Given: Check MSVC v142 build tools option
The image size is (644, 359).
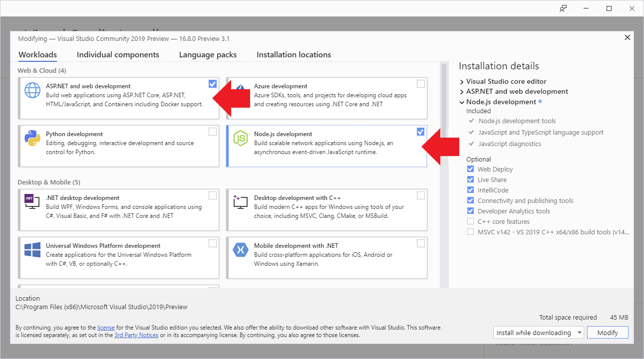Looking at the screenshot, I should point(470,232).
